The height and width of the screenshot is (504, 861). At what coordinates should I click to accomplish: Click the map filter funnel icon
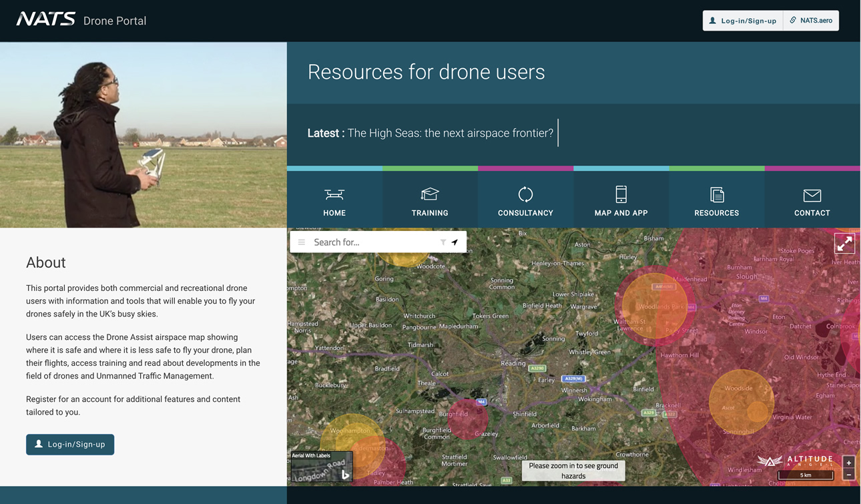pos(443,242)
